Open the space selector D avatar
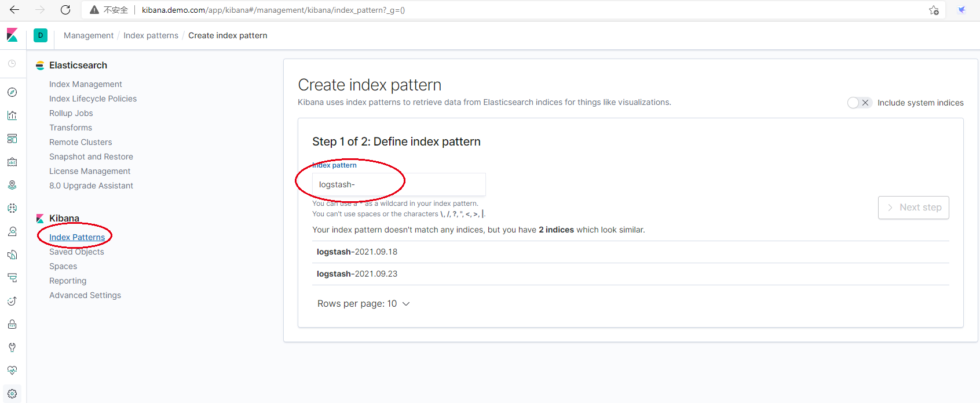Image resolution: width=980 pixels, height=403 pixels. pyautogui.click(x=41, y=35)
